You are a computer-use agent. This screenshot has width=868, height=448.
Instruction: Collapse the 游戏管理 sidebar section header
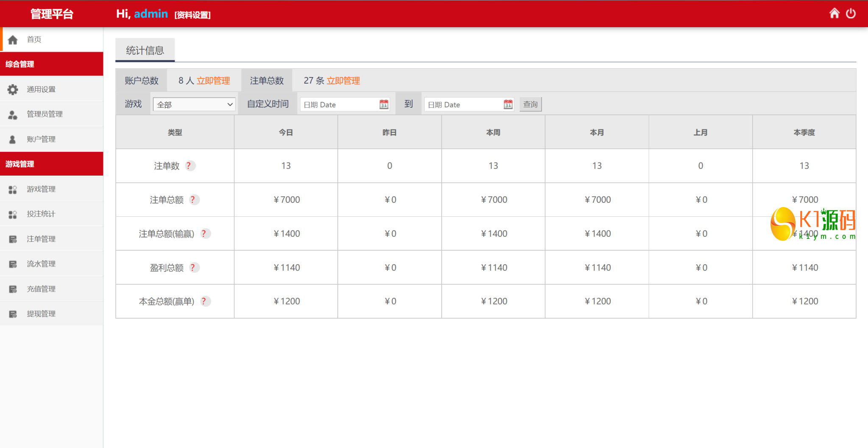[x=51, y=164]
